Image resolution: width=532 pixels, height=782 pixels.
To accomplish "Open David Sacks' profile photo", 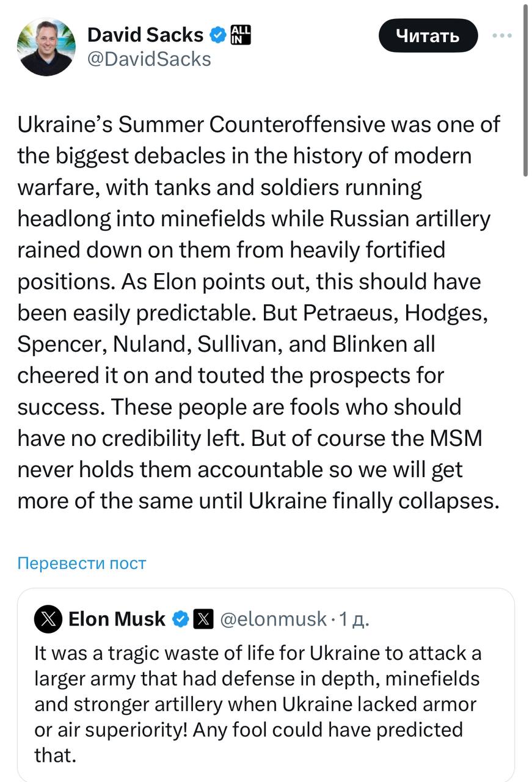I will [x=47, y=47].
